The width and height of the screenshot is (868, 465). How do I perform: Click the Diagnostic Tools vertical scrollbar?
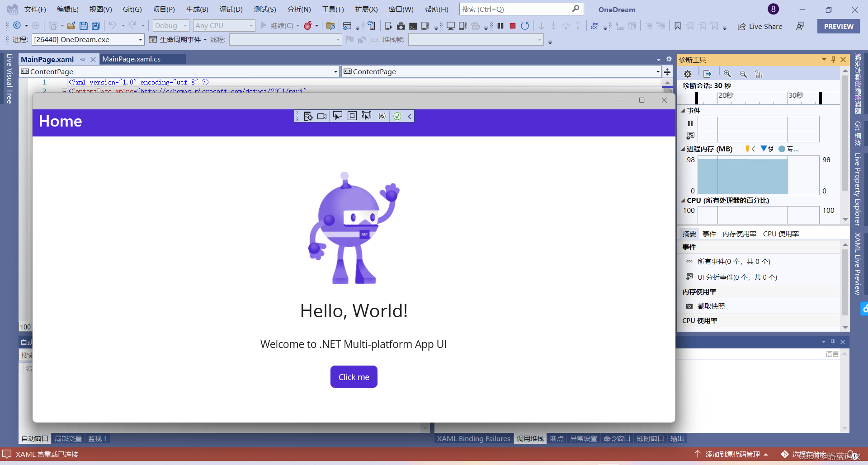pos(845,145)
